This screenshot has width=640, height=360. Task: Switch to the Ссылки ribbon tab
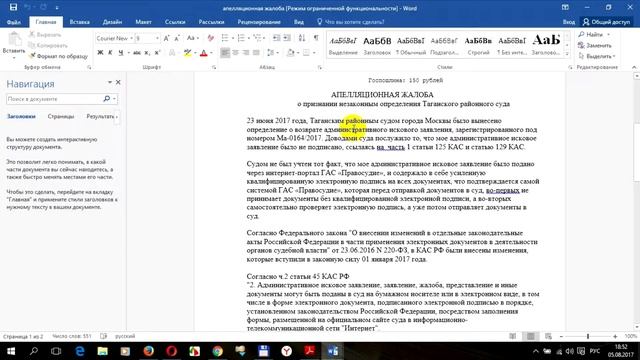click(175, 22)
